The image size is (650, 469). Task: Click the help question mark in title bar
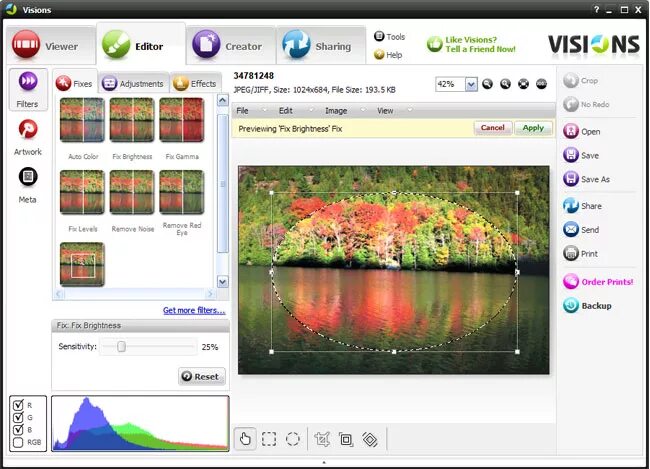click(596, 9)
